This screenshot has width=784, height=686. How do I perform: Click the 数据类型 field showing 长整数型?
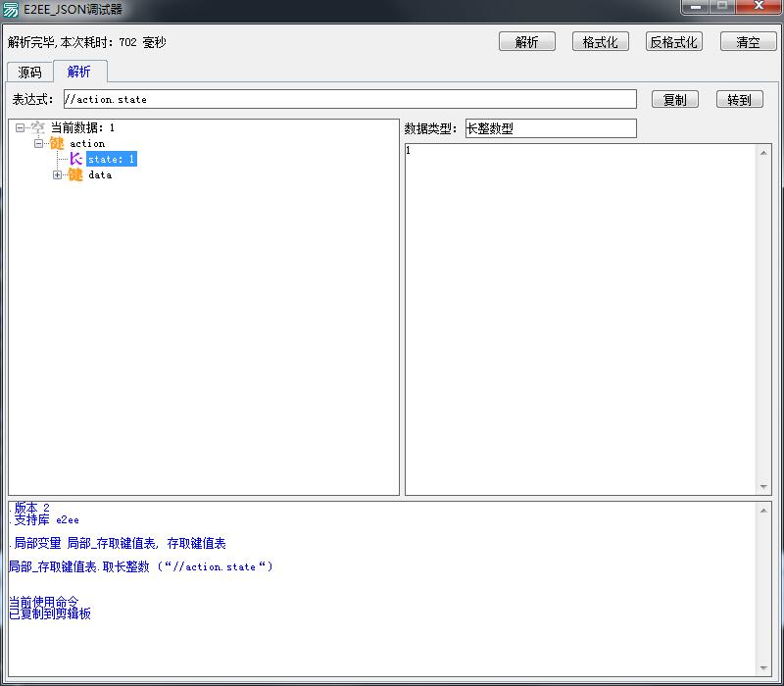[551, 128]
